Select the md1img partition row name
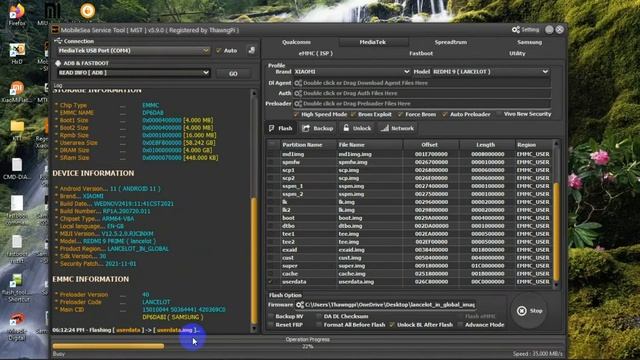The width and height of the screenshot is (640, 360). pyautogui.click(x=293, y=154)
